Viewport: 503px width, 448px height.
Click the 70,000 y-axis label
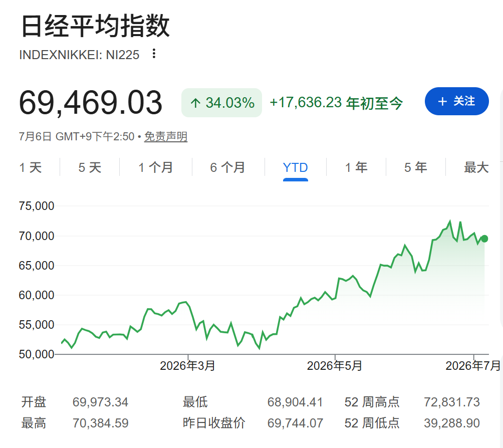(x=37, y=236)
